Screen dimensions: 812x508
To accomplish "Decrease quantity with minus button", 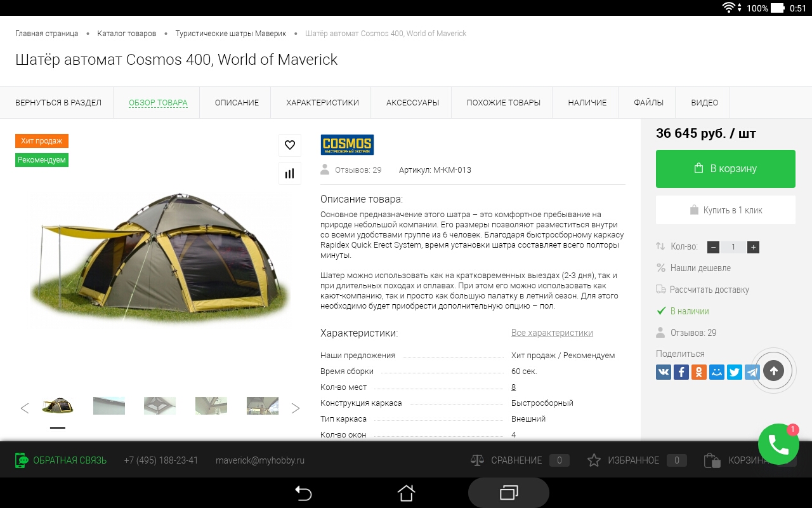I will pyautogui.click(x=712, y=247).
